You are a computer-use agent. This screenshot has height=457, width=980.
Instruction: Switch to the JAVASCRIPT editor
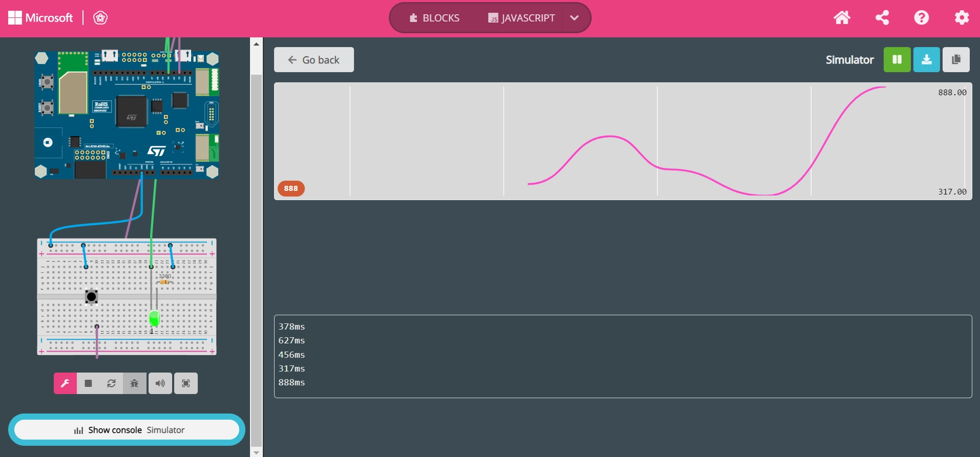coord(522,18)
